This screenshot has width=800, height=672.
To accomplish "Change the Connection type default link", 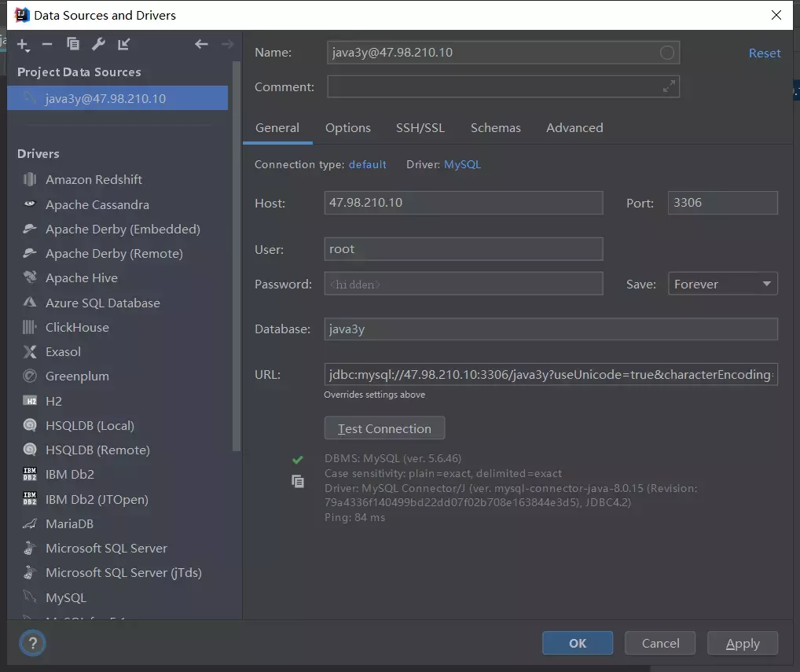I will 367,165.
